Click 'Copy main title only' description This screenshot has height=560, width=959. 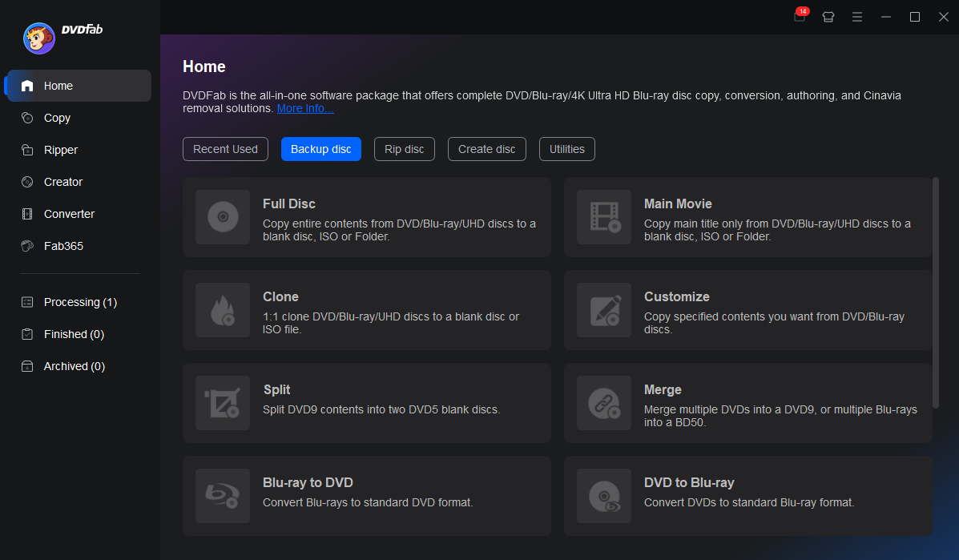[x=777, y=230]
